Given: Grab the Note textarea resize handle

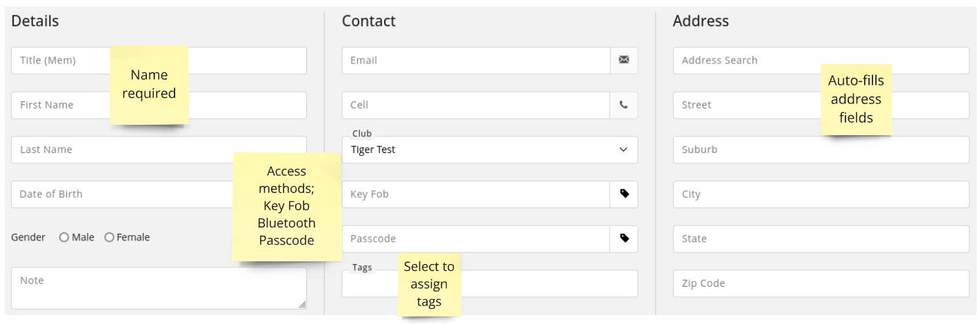Looking at the screenshot, I should click(302, 304).
